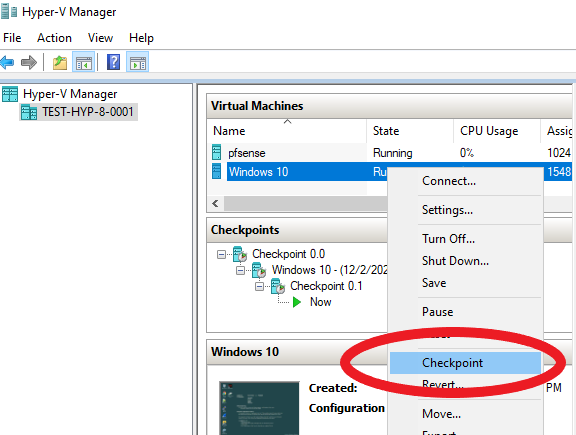Choose Turn Off... from the context menu
The width and height of the screenshot is (576, 435).
pos(465,239)
